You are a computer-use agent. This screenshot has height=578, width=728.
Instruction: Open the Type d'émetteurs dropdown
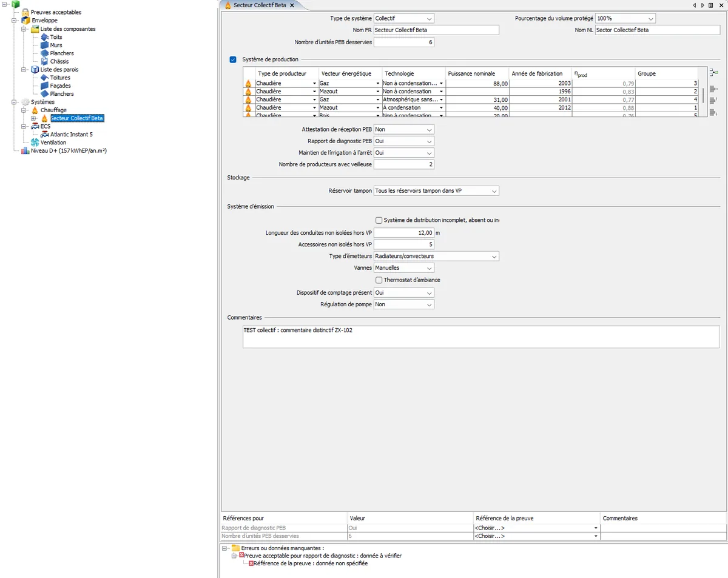point(436,257)
